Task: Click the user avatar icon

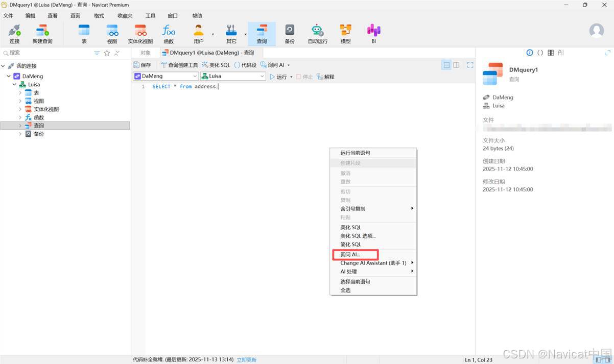Action: (597, 31)
